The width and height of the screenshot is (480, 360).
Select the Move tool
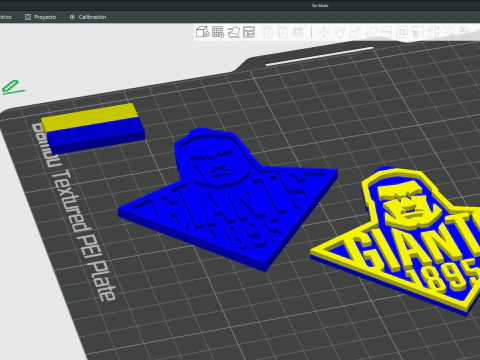[x=324, y=32]
